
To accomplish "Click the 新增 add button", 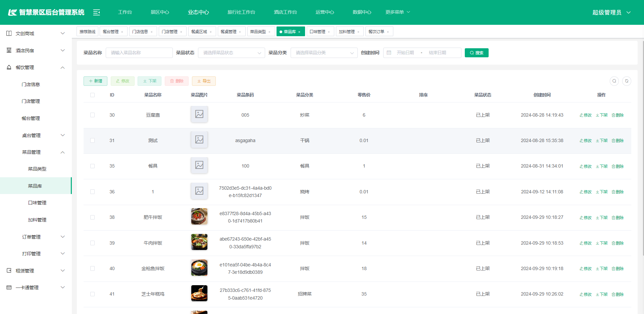I will click(x=96, y=81).
